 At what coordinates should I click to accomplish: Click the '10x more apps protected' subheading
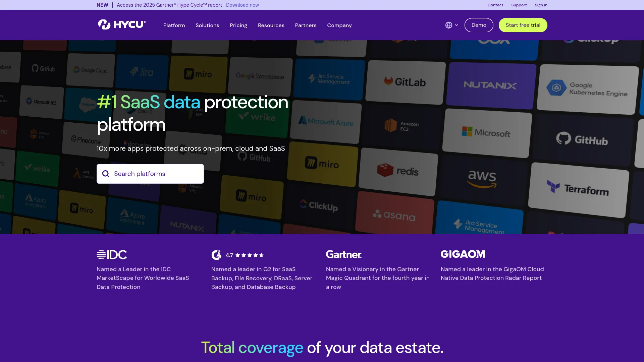(x=191, y=148)
